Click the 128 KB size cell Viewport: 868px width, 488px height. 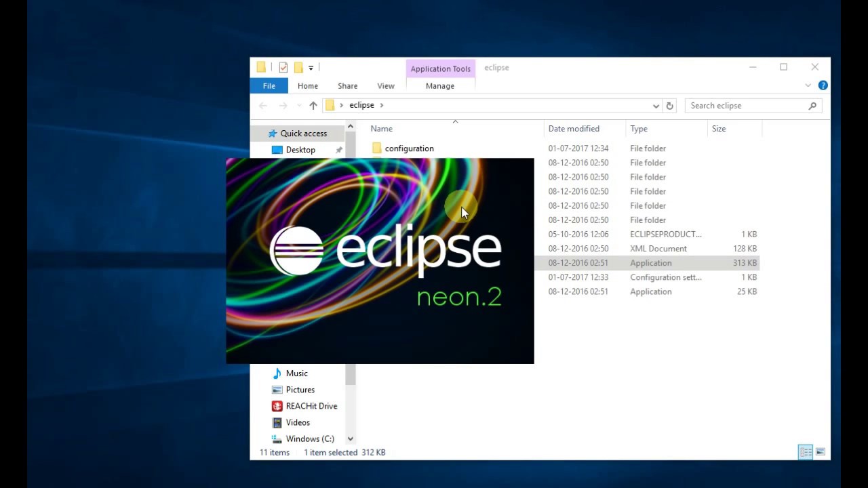tap(745, 249)
